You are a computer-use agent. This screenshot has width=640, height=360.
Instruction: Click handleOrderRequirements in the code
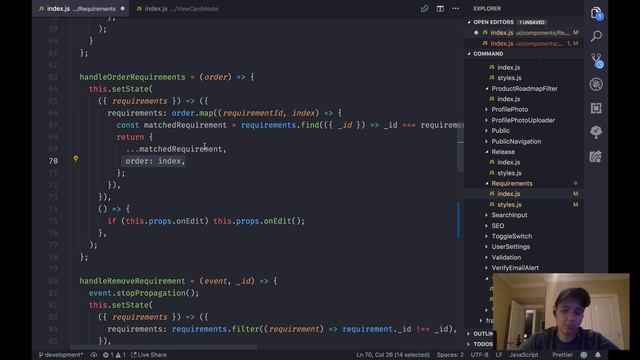pos(132,77)
